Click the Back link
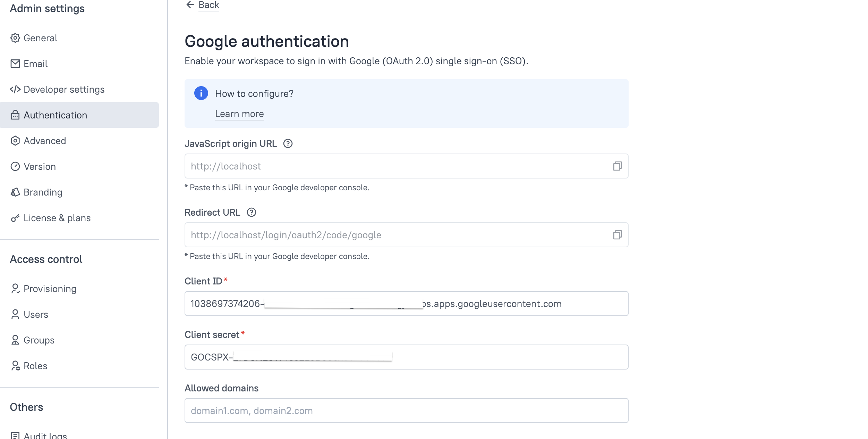Image resolution: width=868 pixels, height=439 pixels. pos(209,5)
